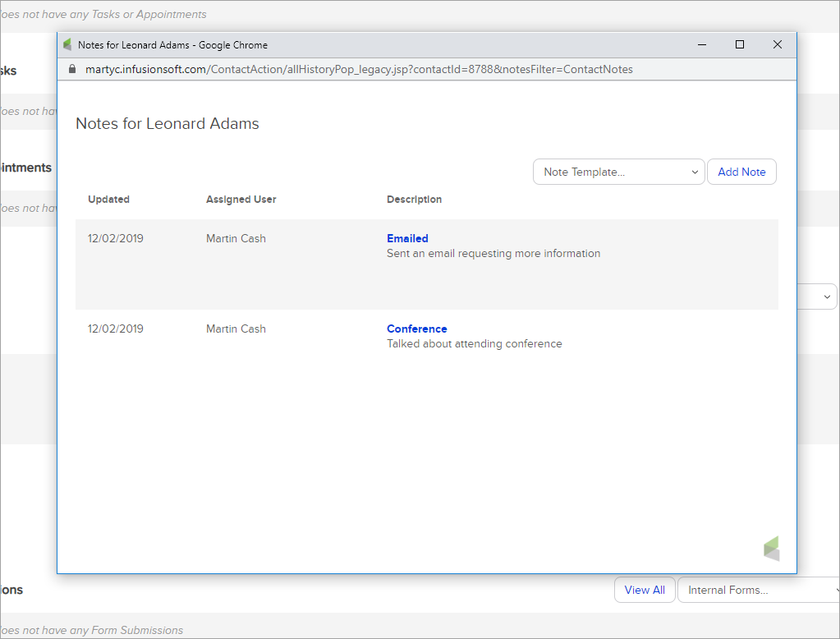Viewport: 840px width, 639px height.
Task: Click the text 'Talked about attending conference'
Action: coord(474,344)
